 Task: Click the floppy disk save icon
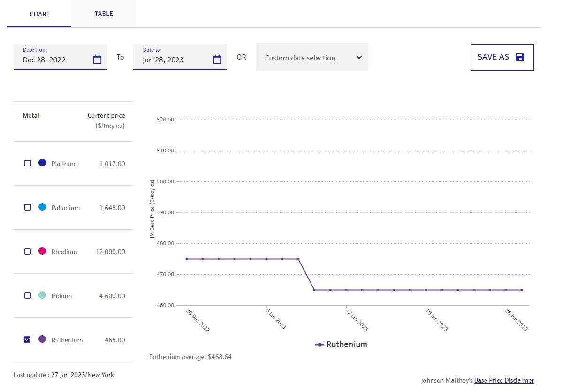pyautogui.click(x=520, y=57)
